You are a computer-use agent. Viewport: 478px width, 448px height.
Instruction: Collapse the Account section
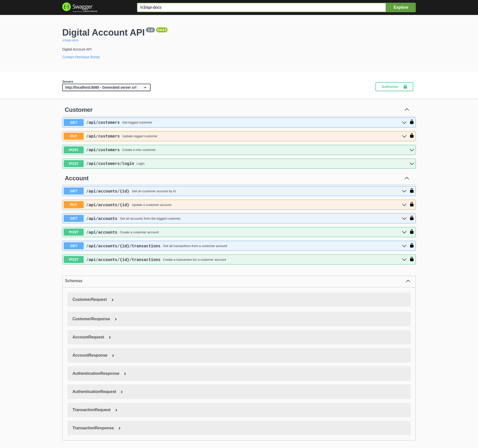pyautogui.click(x=407, y=178)
